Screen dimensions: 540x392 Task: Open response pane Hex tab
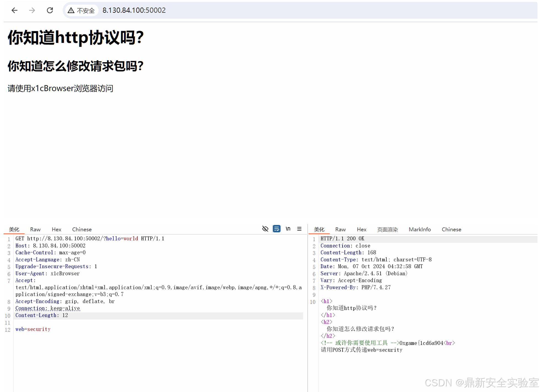362,229
